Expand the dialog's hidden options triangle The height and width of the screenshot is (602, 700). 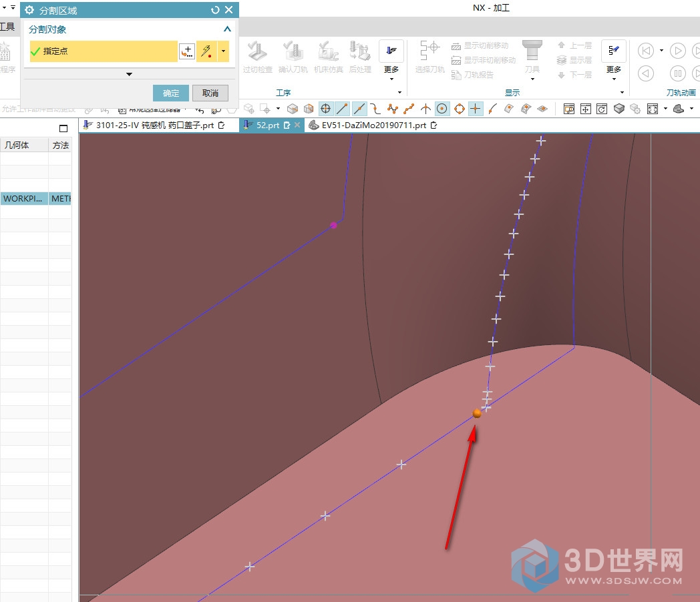click(129, 74)
